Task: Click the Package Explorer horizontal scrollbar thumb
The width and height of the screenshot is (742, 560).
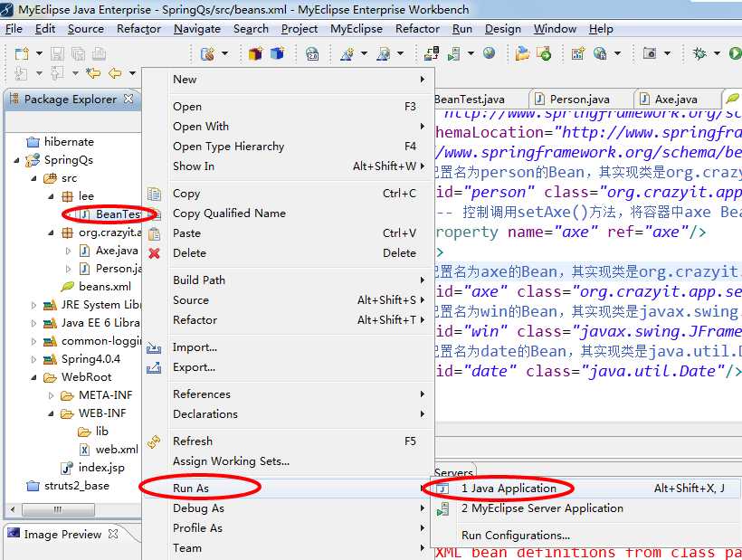Action: coord(58,509)
